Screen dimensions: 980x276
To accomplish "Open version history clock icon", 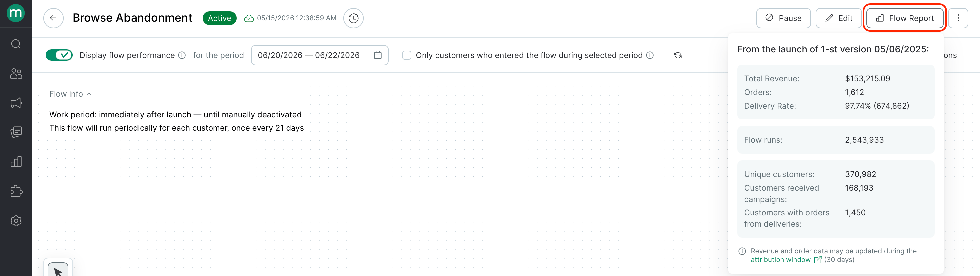I will tap(353, 18).
